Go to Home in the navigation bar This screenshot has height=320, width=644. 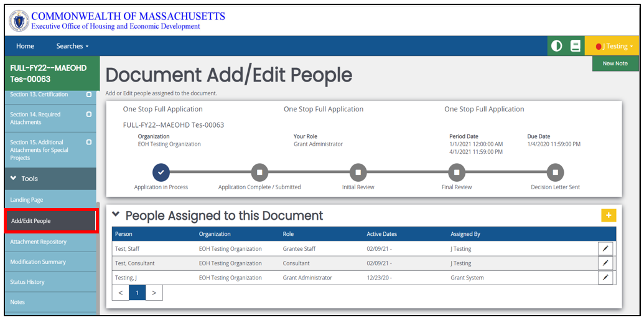[25, 46]
